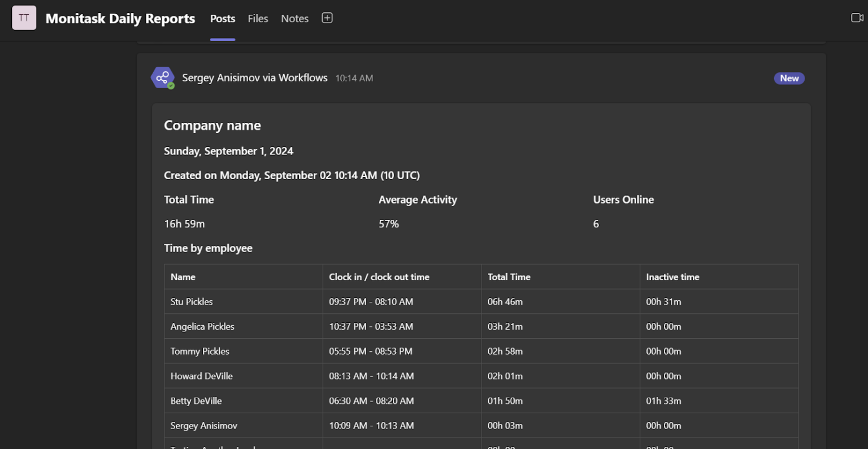Click the New message badge

coord(789,78)
